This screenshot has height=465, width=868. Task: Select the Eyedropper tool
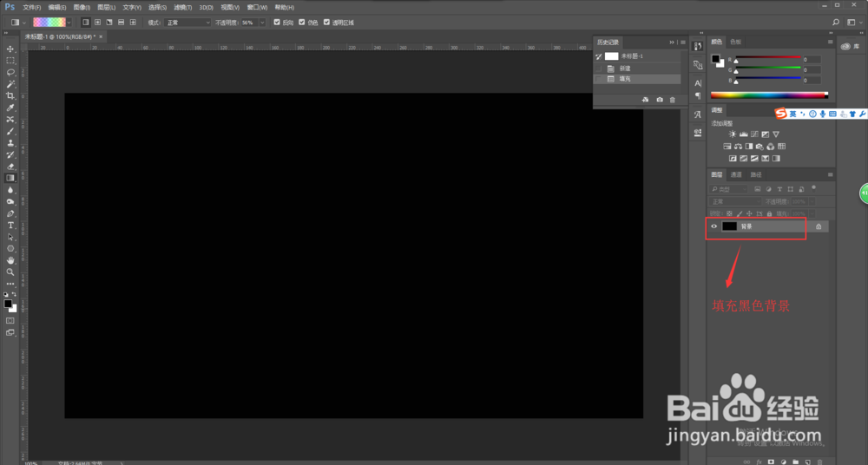click(x=10, y=108)
